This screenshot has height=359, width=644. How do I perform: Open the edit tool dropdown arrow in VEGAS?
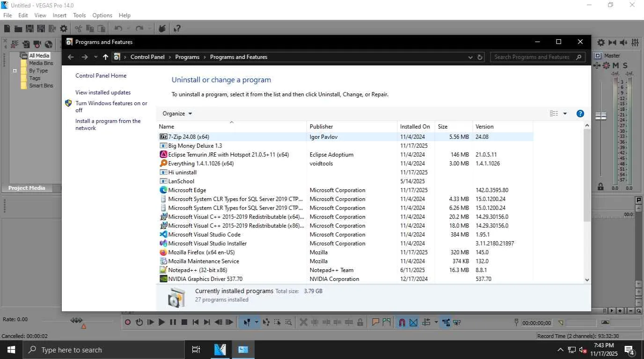click(x=256, y=322)
